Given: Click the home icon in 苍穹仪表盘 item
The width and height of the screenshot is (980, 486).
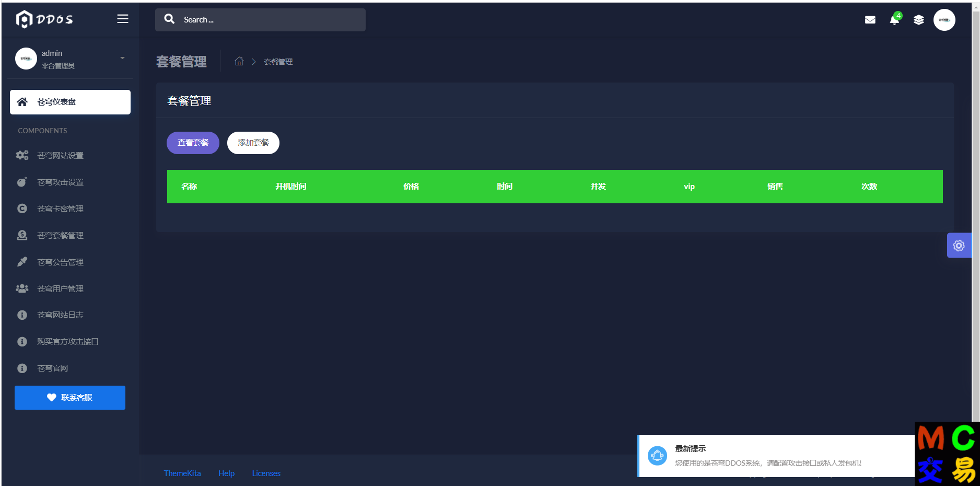Looking at the screenshot, I should [x=22, y=102].
